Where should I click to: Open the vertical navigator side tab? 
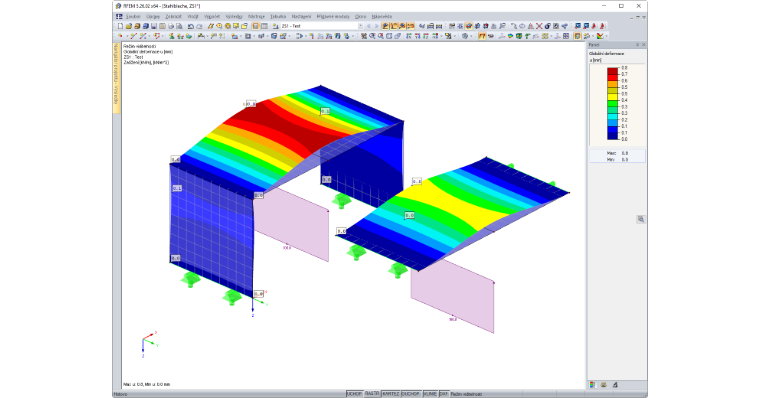tap(116, 78)
